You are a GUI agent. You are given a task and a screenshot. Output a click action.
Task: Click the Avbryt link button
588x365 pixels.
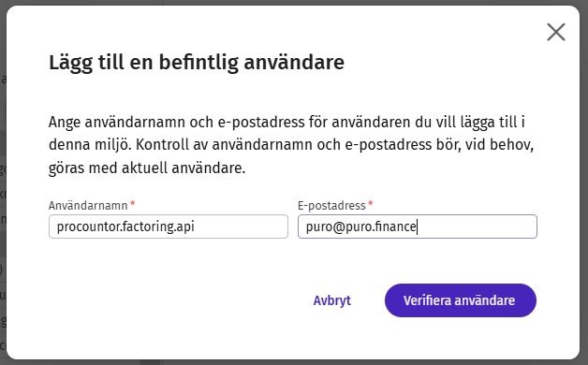(331, 300)
